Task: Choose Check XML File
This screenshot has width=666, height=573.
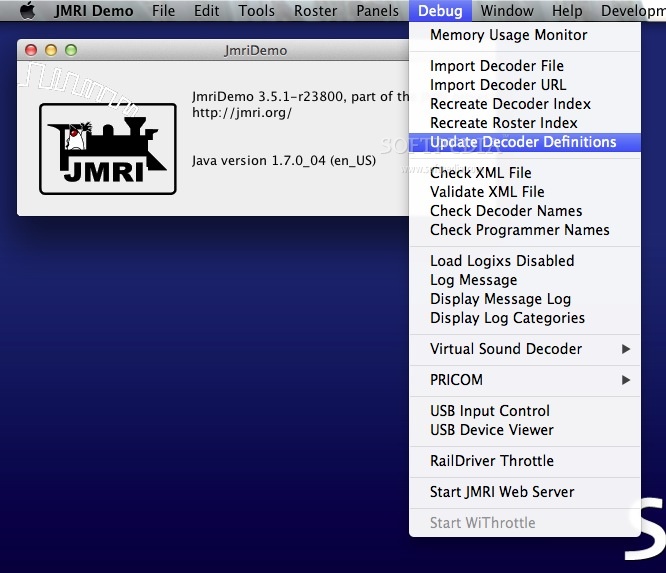Action: click(525, 173)
